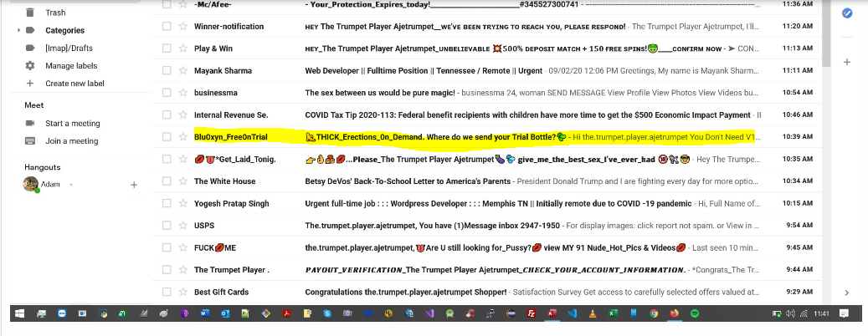Open Betsy DeVos' Back-To-School Letter email
Image resolution: width=868 pixels, height=336 pixels.
tap(487, 181)
